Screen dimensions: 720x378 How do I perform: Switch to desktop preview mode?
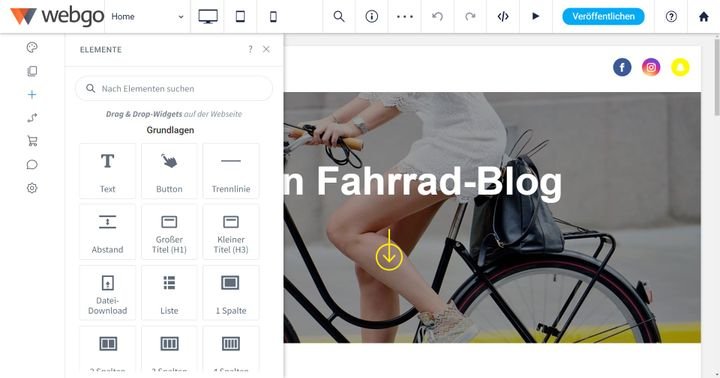point(208,17)
